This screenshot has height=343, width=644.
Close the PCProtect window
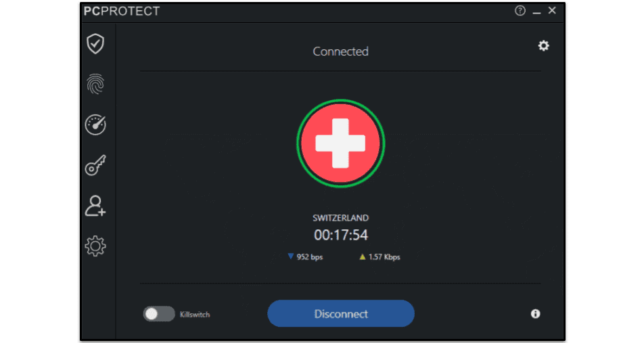tap(552, 11)
